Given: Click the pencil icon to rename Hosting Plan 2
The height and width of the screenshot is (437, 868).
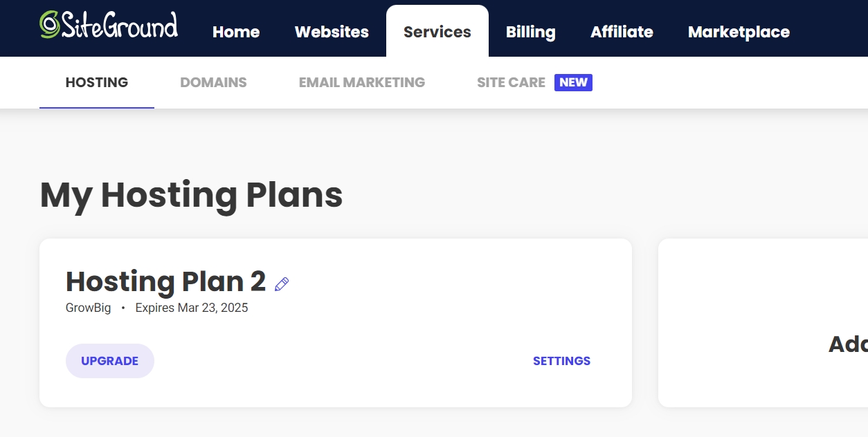Looking at the screenshot, I should pos(282,283).
